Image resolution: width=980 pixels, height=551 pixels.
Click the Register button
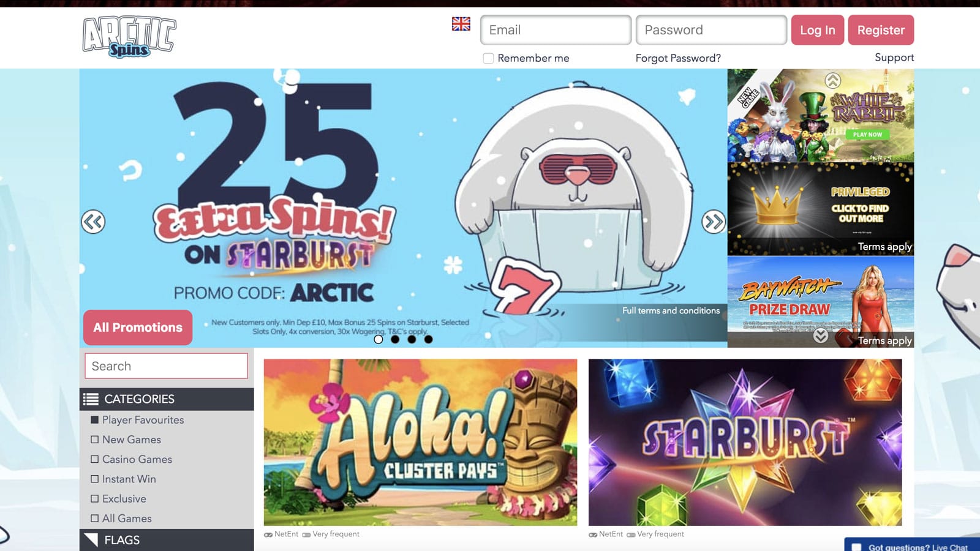881,30
